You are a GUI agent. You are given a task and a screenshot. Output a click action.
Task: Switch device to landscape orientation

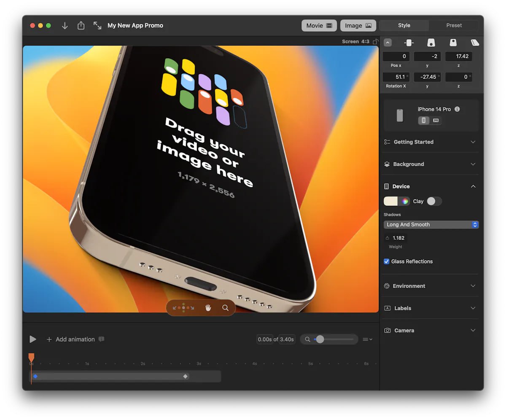point(436,121)
